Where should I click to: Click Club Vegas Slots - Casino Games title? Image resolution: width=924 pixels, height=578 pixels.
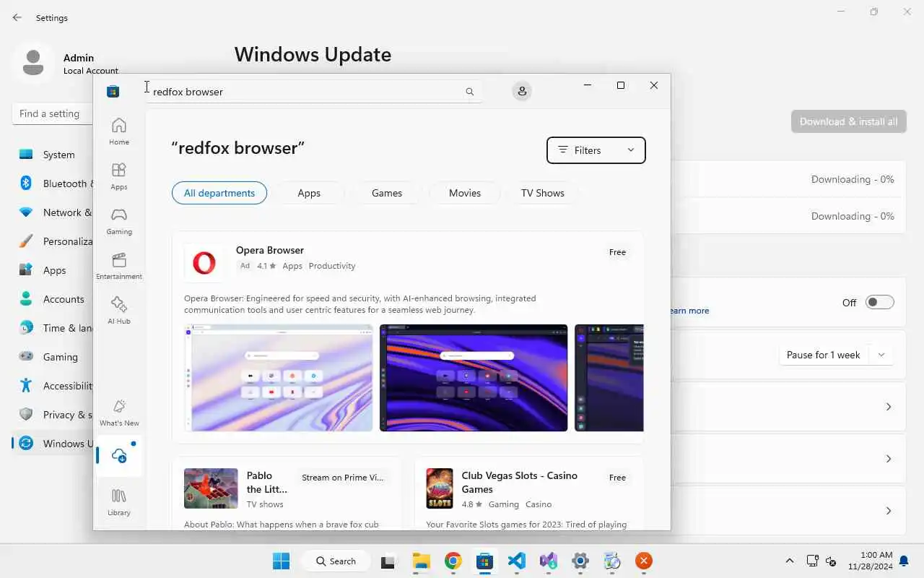point(520,482)
